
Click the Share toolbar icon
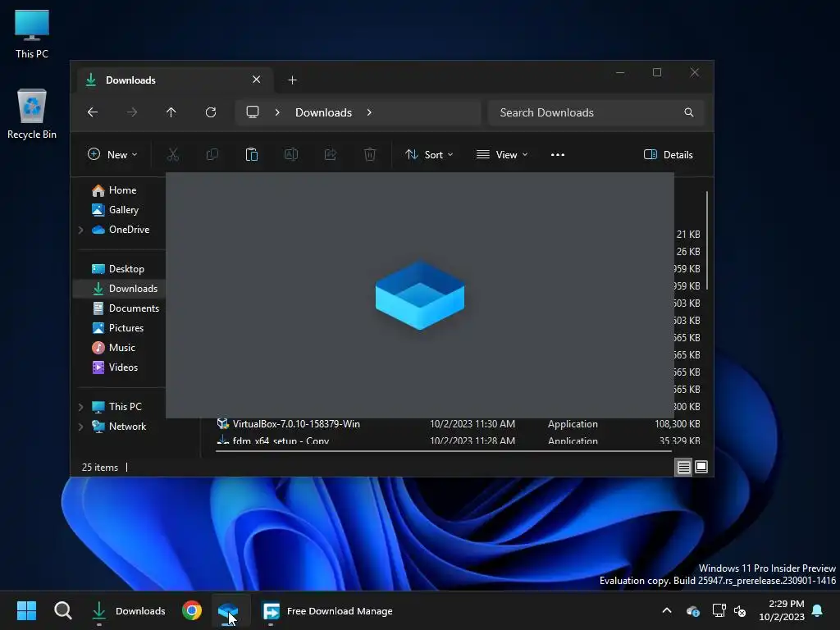click(331, 154)
